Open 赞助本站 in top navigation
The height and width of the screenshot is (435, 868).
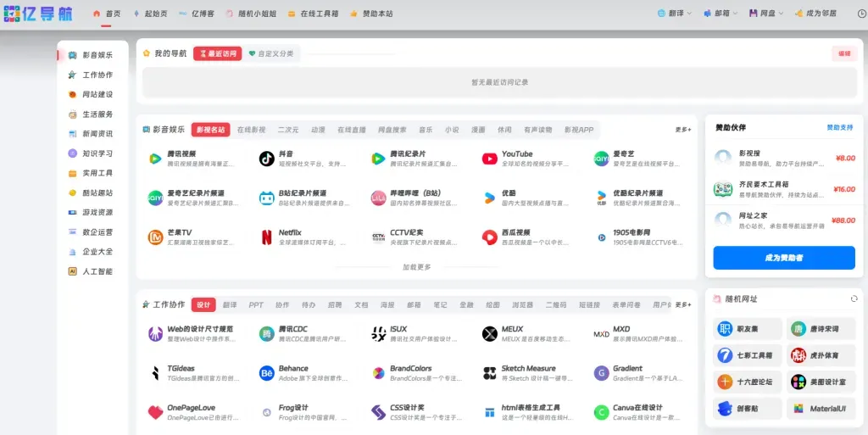pos(371,14)
